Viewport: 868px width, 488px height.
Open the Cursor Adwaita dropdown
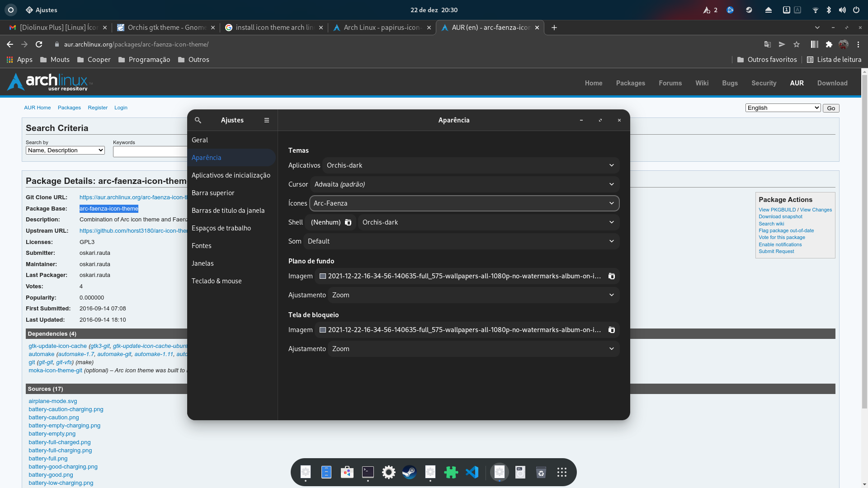464,184
